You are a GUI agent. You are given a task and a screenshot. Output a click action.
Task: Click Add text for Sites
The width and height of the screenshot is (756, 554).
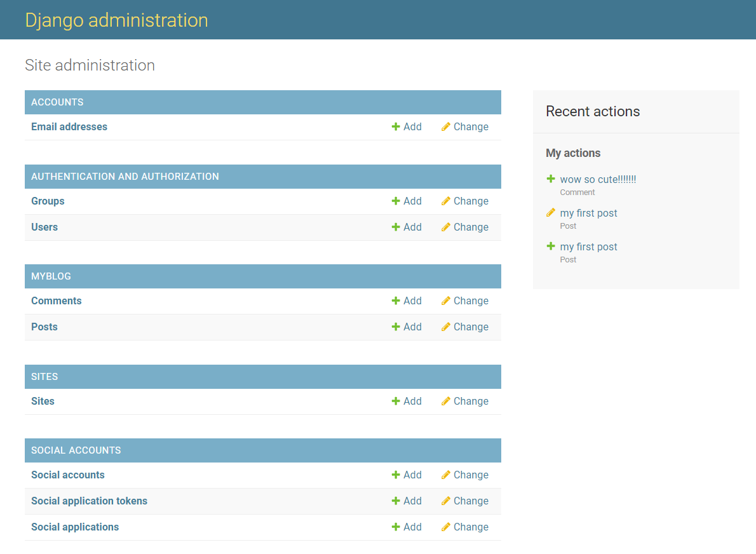click(413, 401)
